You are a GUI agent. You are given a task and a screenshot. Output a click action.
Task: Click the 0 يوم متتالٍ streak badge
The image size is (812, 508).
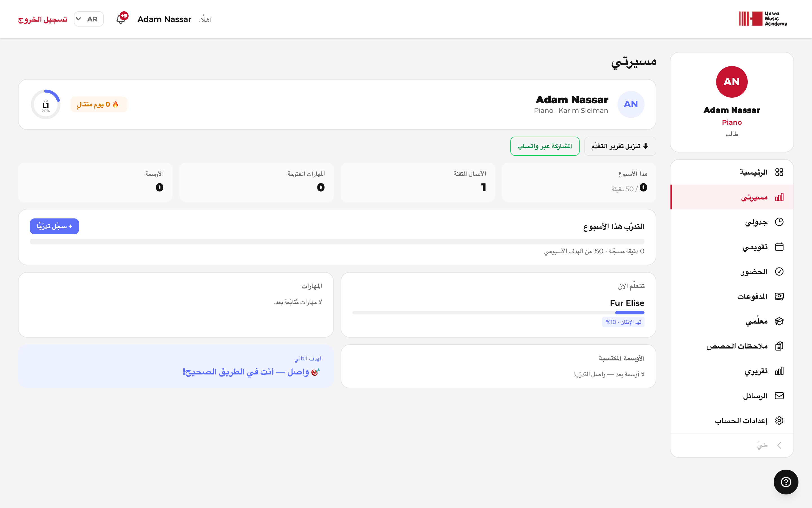click(99, 104)
